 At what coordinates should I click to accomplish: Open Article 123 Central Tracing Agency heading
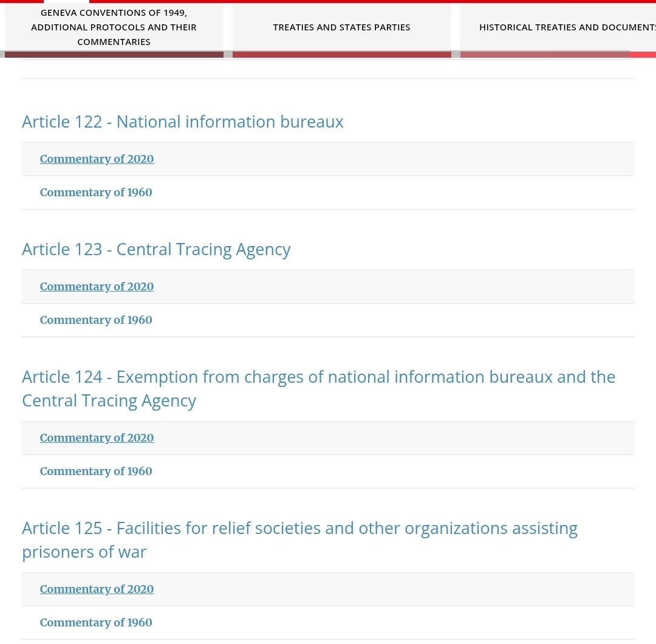[156, 250]
